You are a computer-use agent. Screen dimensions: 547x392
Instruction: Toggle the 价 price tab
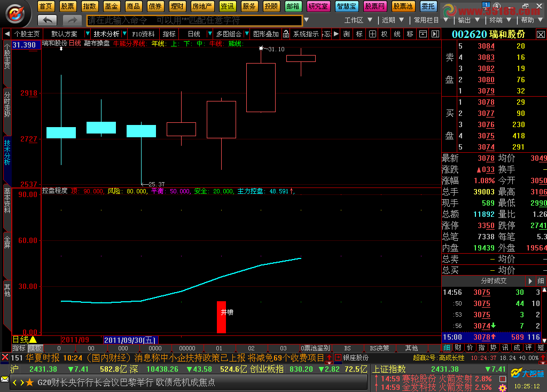click(470, 348)
